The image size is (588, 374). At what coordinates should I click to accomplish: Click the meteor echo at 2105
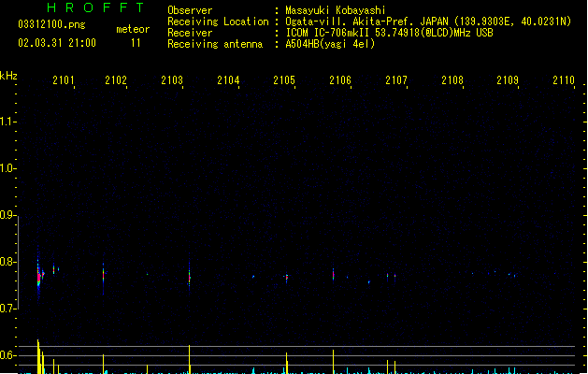(x=287, y=278)
